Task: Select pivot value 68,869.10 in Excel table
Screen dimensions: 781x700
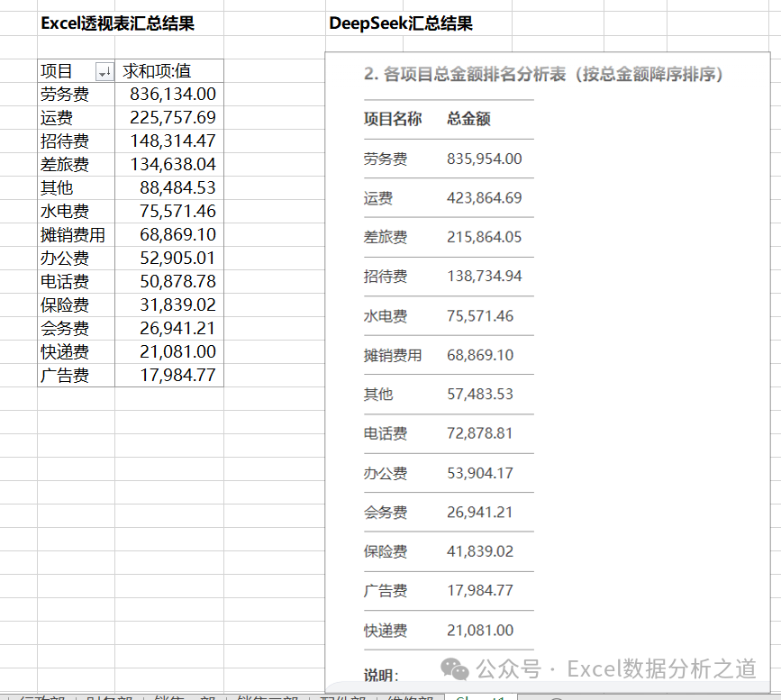Action: [x=169, y=234]
